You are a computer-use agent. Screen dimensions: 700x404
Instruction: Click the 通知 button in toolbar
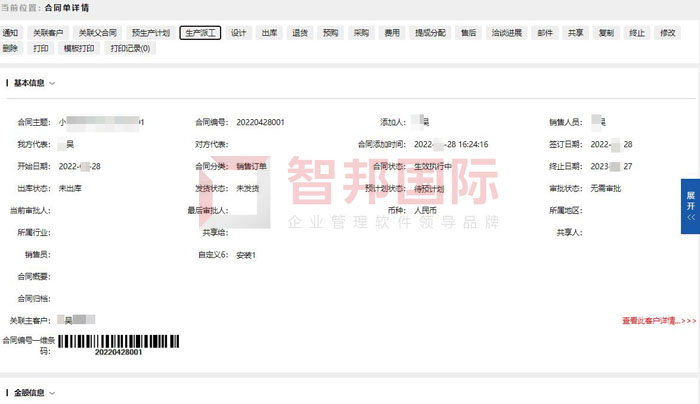[x=10, y=33]
